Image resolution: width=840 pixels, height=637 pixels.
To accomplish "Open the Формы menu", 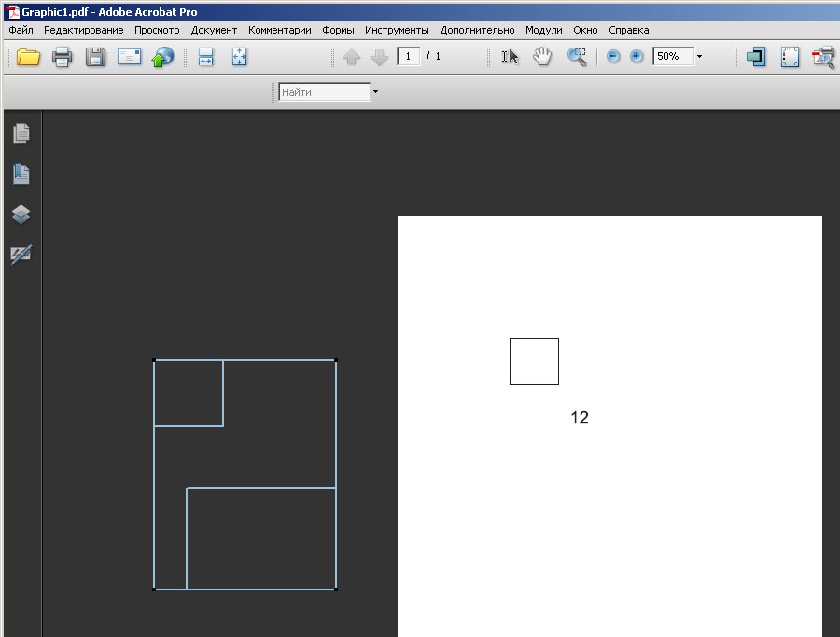I will tap(338, 30).
